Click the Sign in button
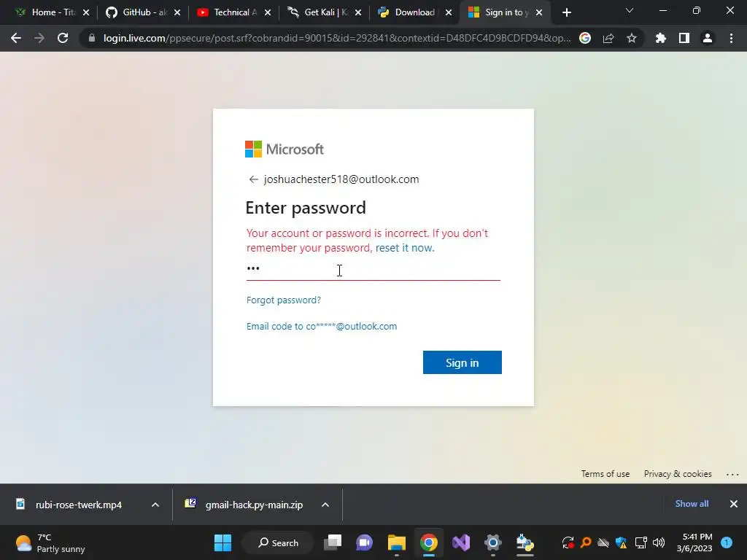 [462, 362]
